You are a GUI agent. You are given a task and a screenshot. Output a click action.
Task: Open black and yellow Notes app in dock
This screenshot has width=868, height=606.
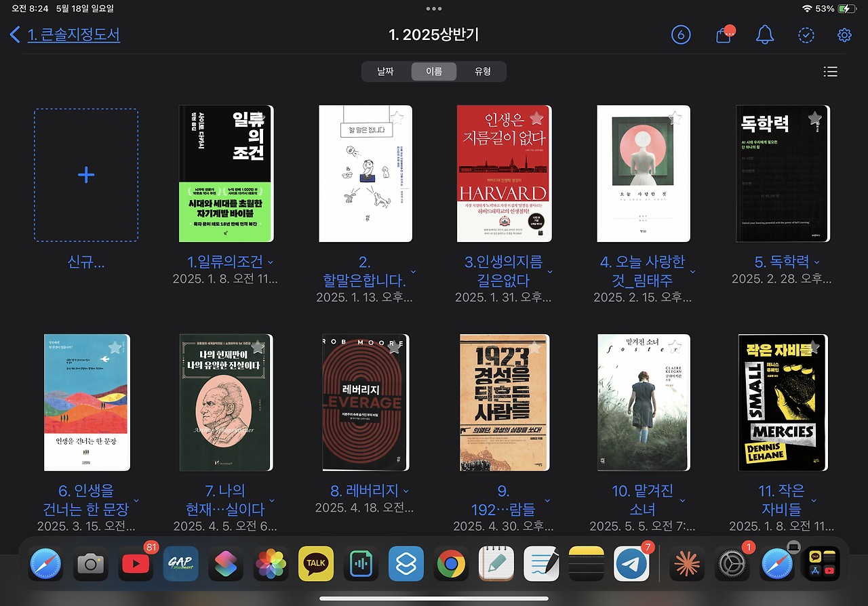pos(587,564)
